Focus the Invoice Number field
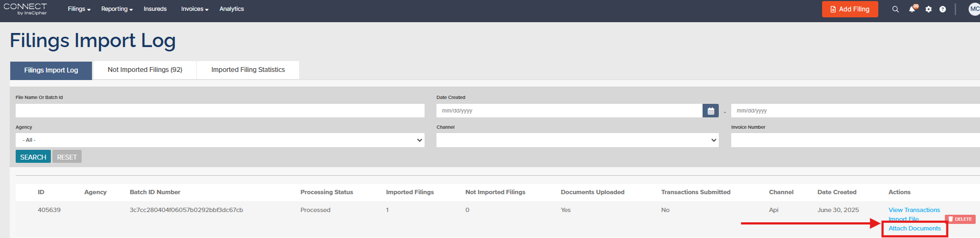This screenshot has height=238, width=980. (x=856, y=140)
